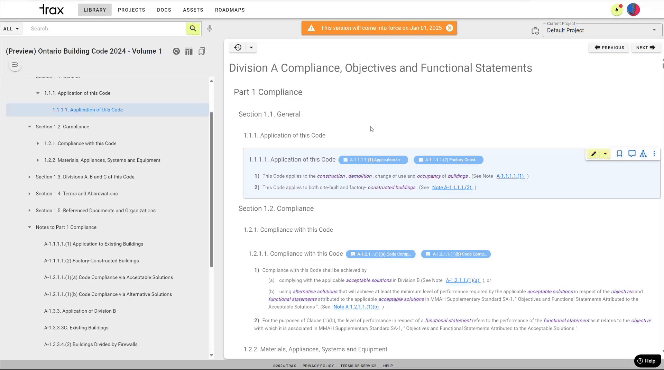The width and height of the screenshot is (664, 370).
Task: Open the yellow notifications icon
Action: 617,9
